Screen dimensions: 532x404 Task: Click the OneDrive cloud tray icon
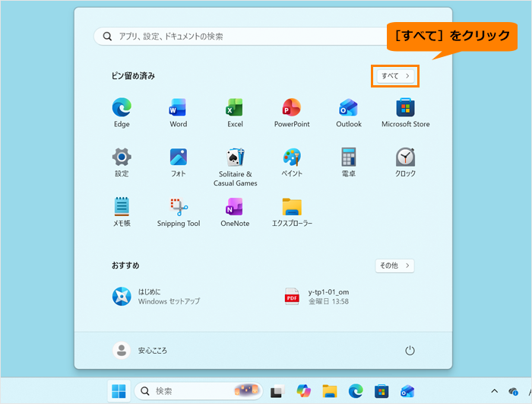(513, 391)
